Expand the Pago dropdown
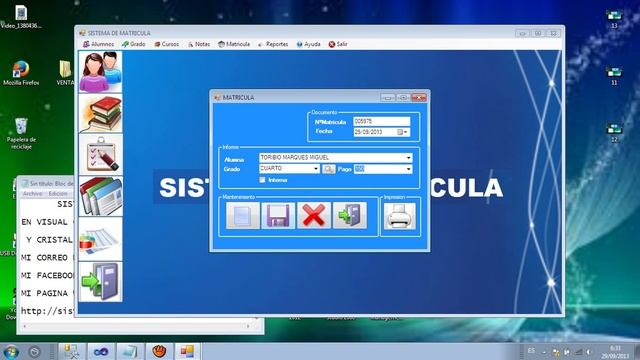This screenshot has height=360, width=640. coord(408,169)
